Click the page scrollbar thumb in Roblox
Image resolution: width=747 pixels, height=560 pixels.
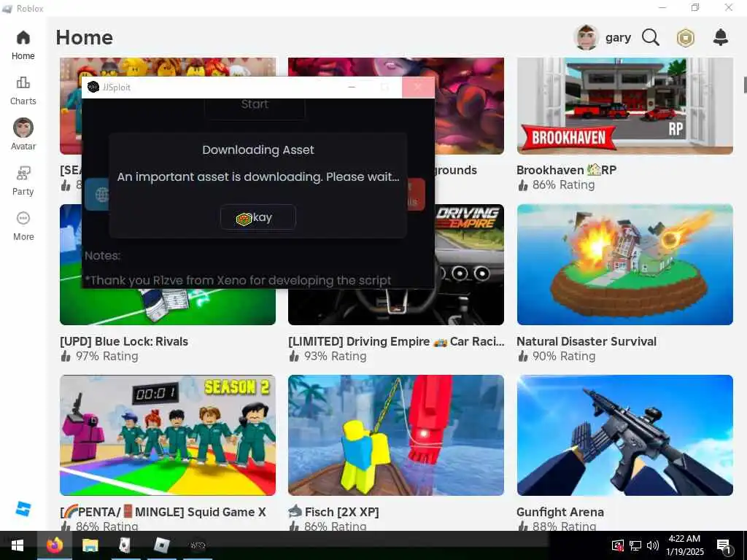pos(745,85)
